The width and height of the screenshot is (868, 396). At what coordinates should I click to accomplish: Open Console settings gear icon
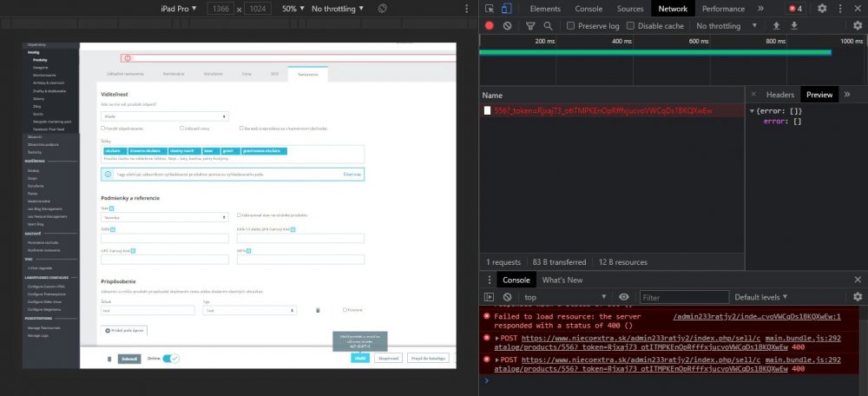858,297
